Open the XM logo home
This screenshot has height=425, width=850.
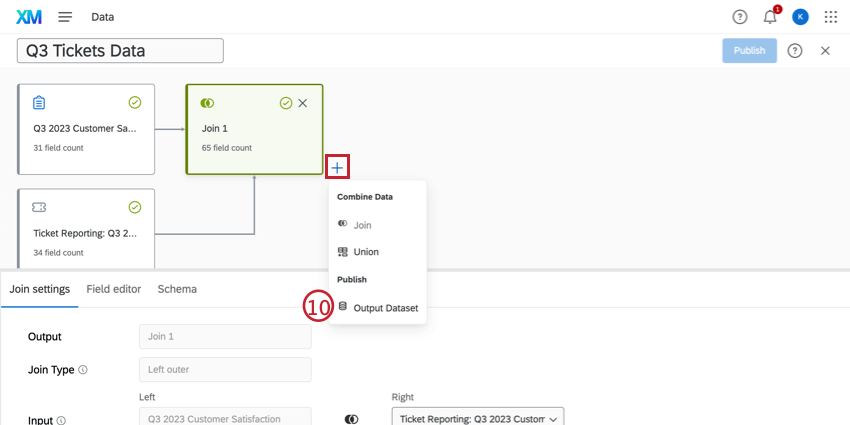pos(29,17)
